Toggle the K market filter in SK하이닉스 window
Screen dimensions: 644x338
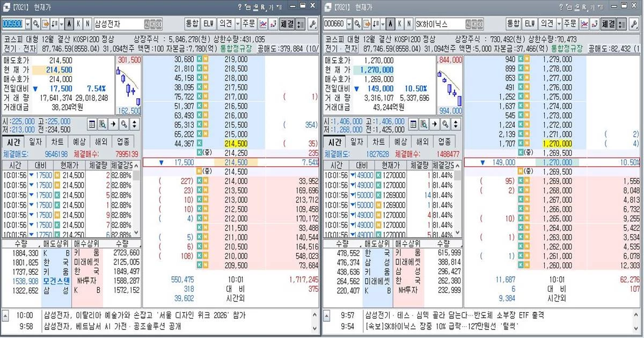400,24
